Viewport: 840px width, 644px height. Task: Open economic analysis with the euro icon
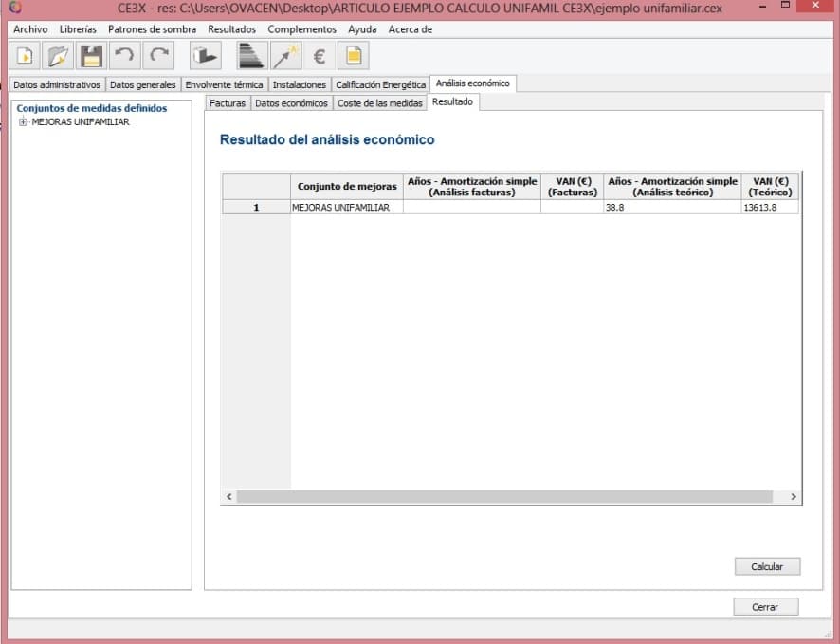pyautogui.click(x=320, y=57)
